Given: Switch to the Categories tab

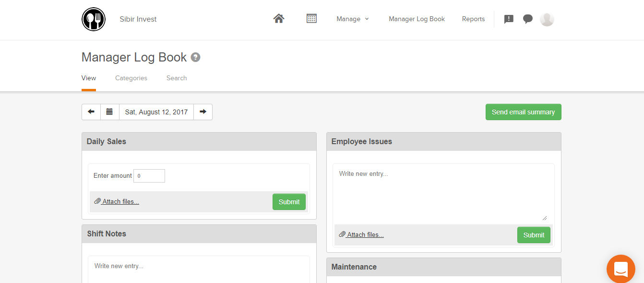Looking at the screenshot, I should pos(131,78).
